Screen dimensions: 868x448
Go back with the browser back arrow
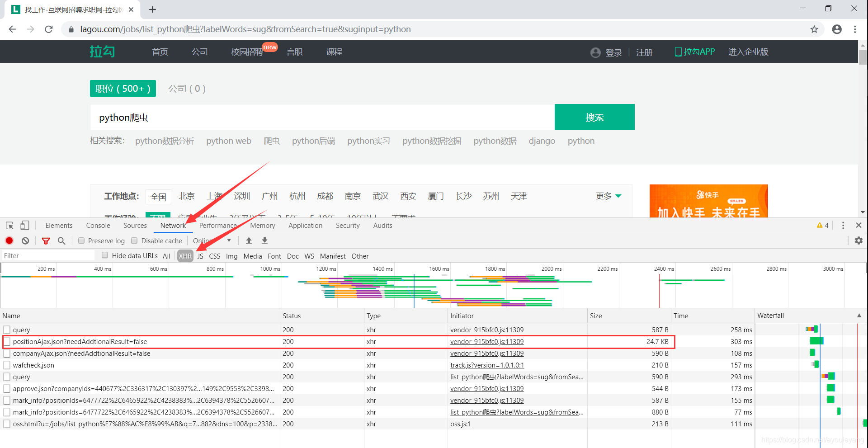tap(12, 29)
